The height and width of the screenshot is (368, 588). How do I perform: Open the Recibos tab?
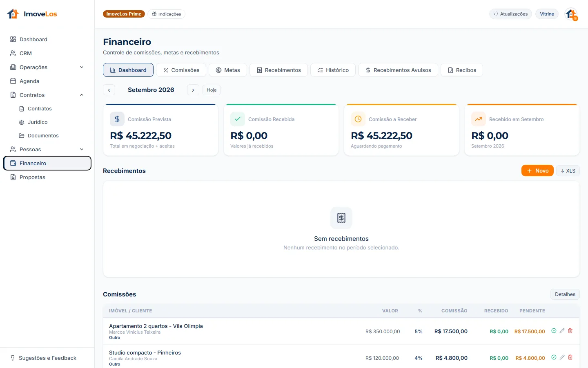coord(462,70)
